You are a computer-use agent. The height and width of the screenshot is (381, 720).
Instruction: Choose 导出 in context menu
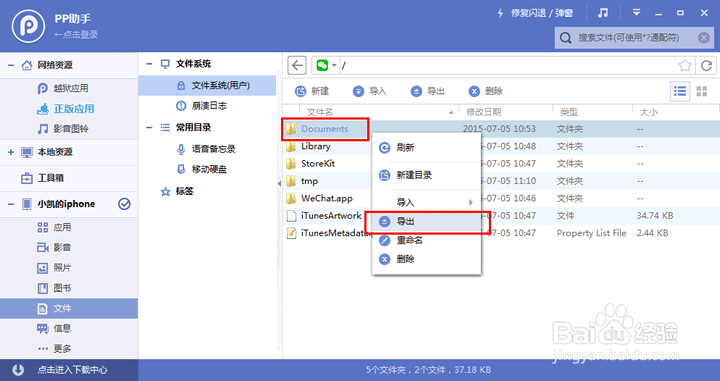427,222
